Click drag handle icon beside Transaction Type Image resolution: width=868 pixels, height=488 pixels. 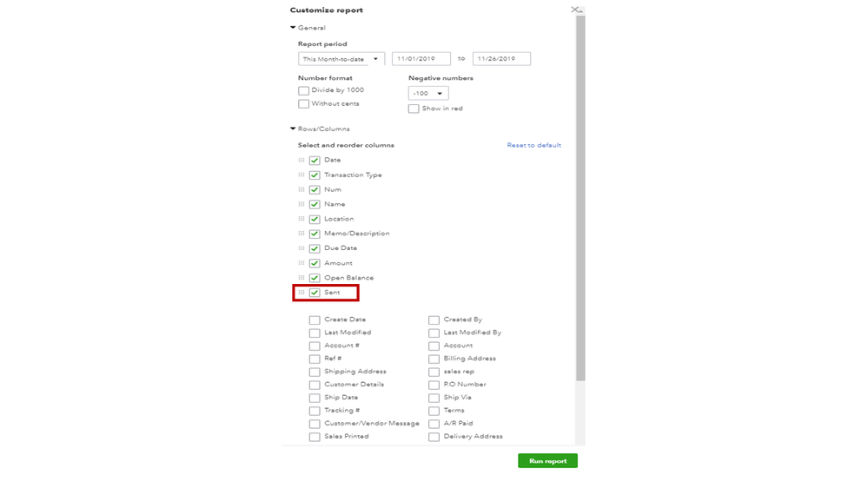(x=301, y=175)
